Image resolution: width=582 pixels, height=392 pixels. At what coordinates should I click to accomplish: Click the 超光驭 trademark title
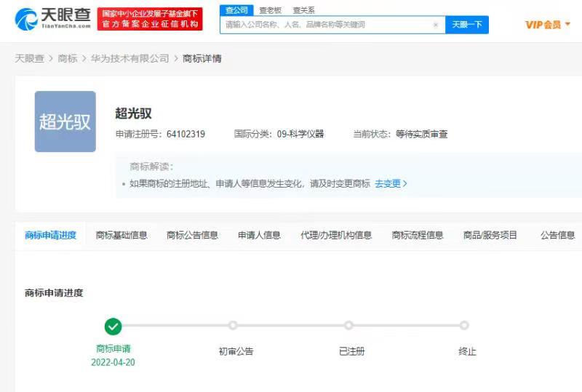133,113
